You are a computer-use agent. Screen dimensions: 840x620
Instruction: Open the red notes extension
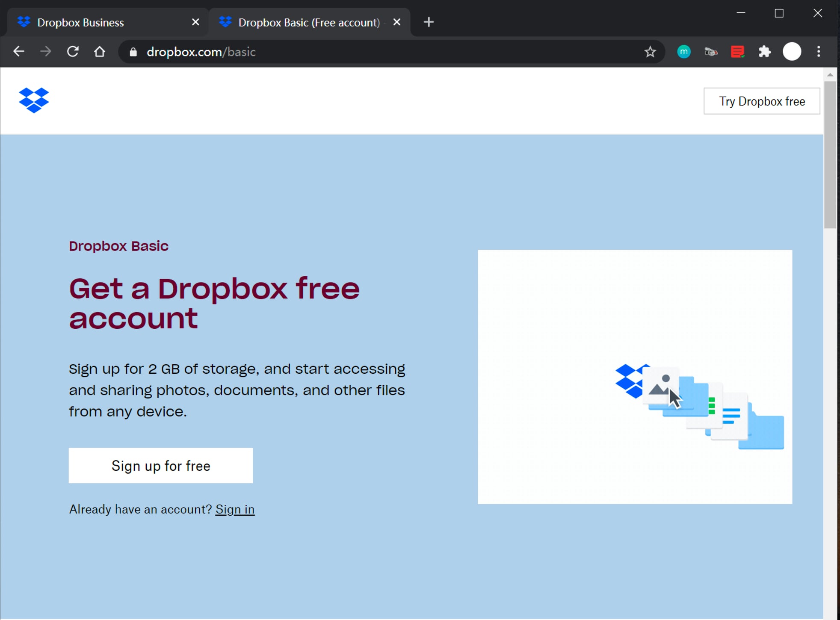[x=738, y=52]
